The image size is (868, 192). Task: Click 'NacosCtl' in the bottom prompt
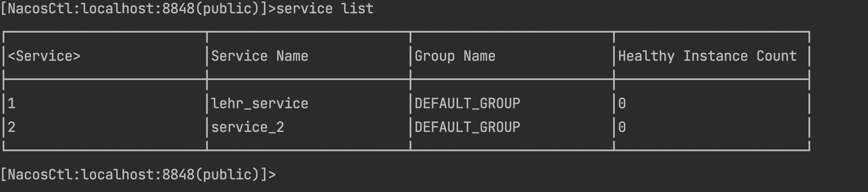click(40, 174)
